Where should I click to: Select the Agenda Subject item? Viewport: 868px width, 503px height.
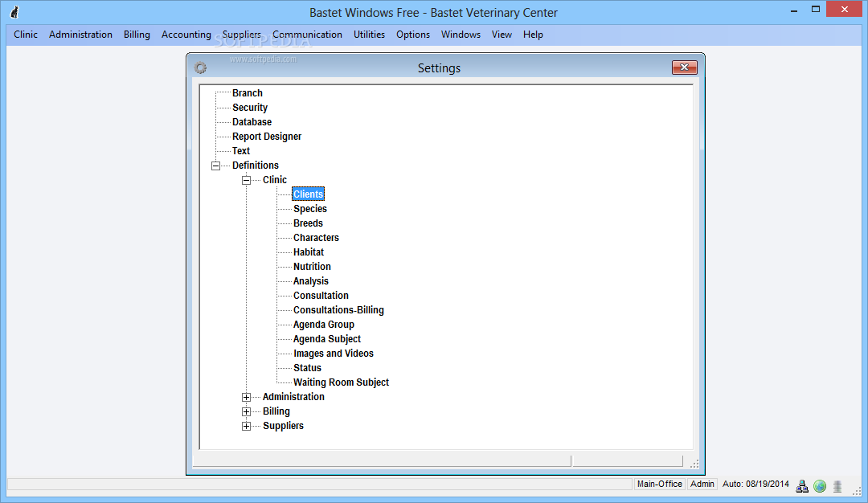click(327, 338)
